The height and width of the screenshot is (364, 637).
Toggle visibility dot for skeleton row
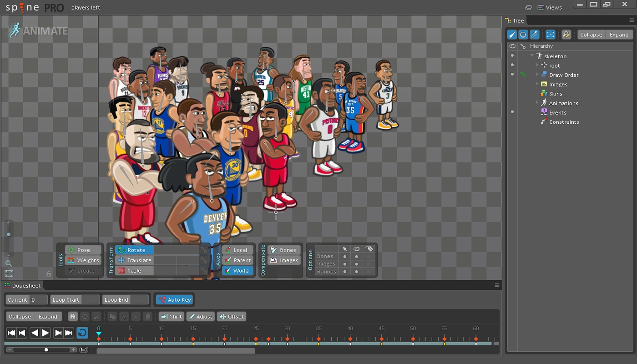click(512, 56)
